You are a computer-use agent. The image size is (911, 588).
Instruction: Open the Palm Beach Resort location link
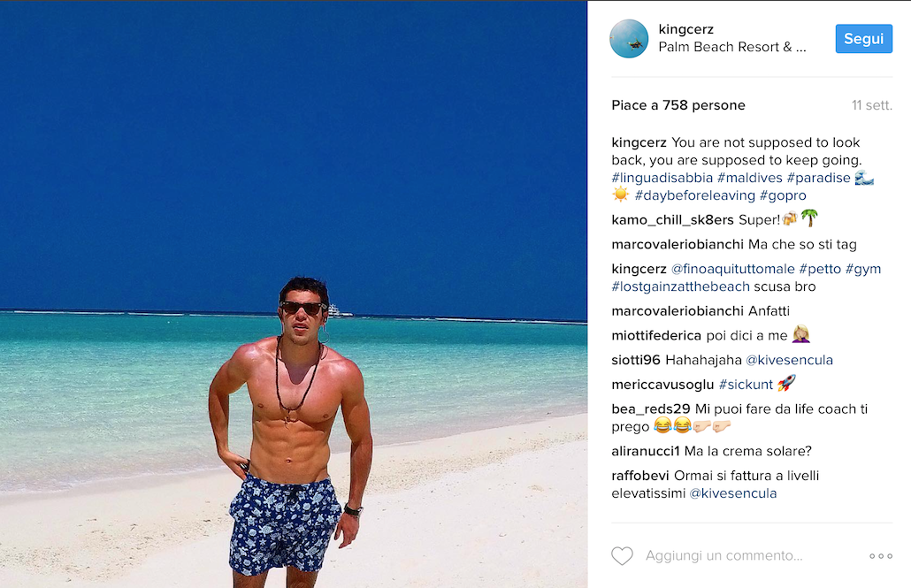point(732,47)
